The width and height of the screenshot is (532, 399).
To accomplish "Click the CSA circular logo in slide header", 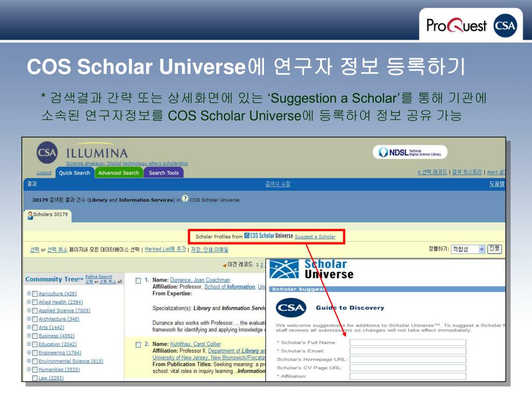I will (505, 25).
